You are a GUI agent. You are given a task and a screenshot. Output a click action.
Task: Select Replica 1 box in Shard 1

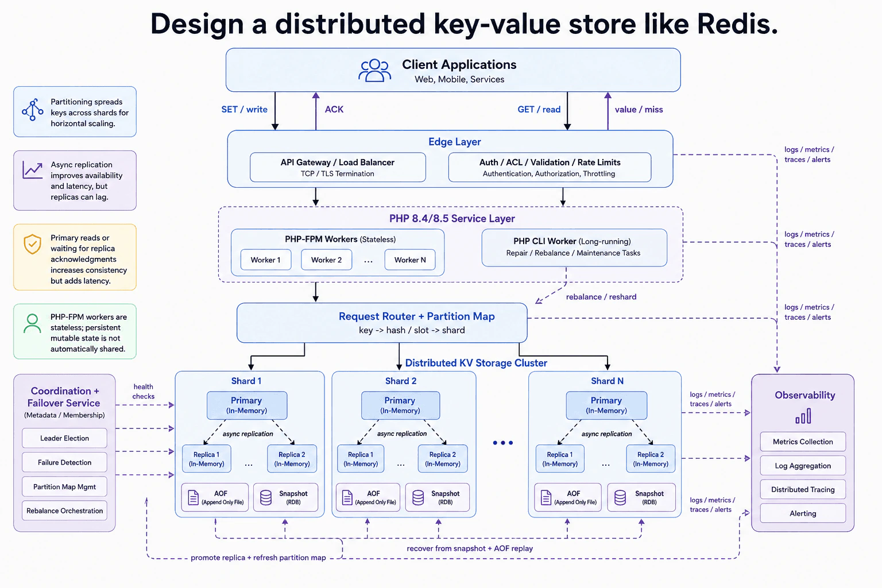207,459
